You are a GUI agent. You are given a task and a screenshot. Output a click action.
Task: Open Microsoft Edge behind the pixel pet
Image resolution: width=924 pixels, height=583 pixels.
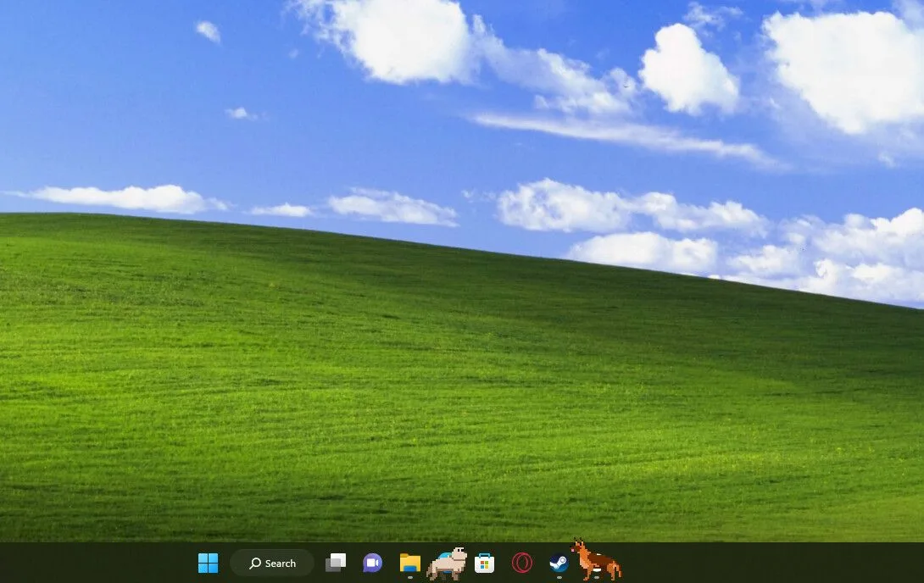(443, 554)
